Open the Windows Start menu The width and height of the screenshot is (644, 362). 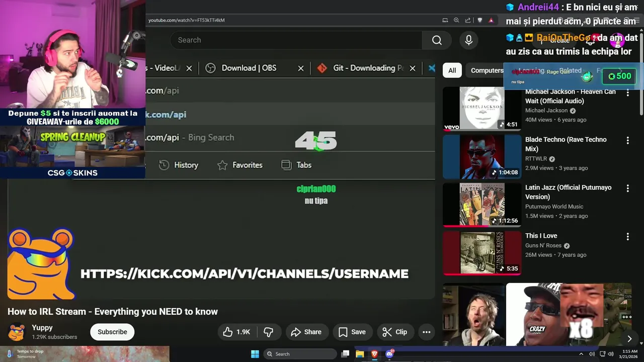click(255, 354)
